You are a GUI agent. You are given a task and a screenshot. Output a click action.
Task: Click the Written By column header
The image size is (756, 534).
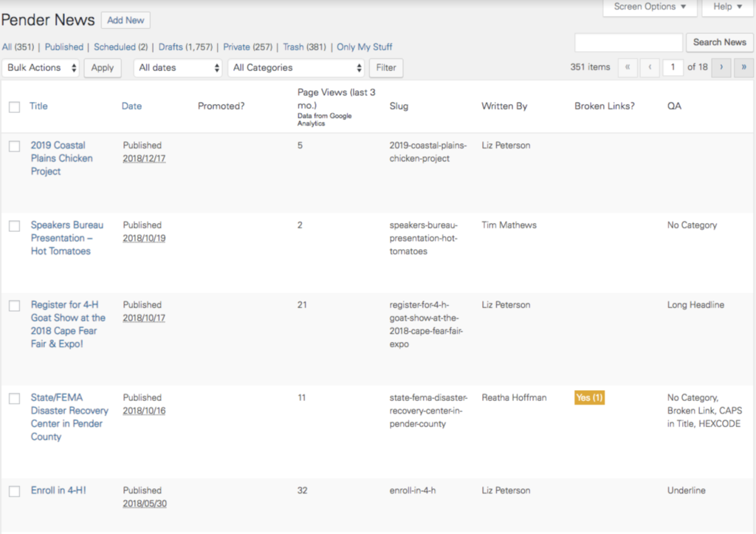[504, 106]
